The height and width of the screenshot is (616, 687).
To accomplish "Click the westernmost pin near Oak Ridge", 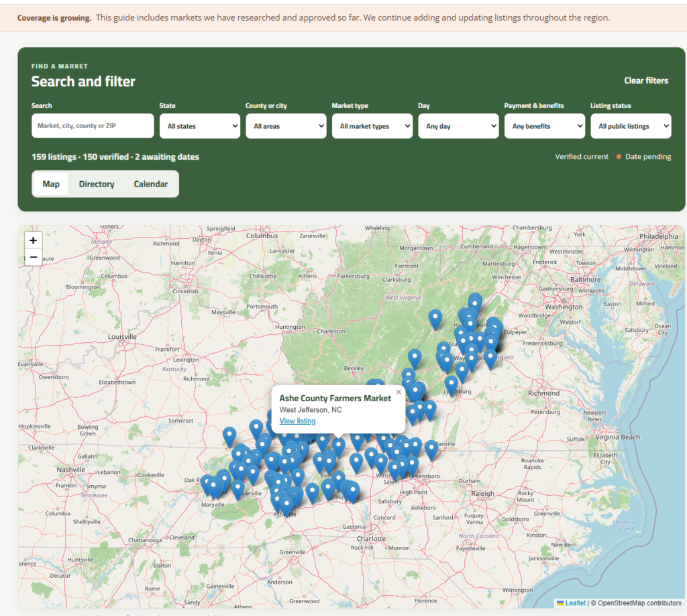I will tap(207, 485).
